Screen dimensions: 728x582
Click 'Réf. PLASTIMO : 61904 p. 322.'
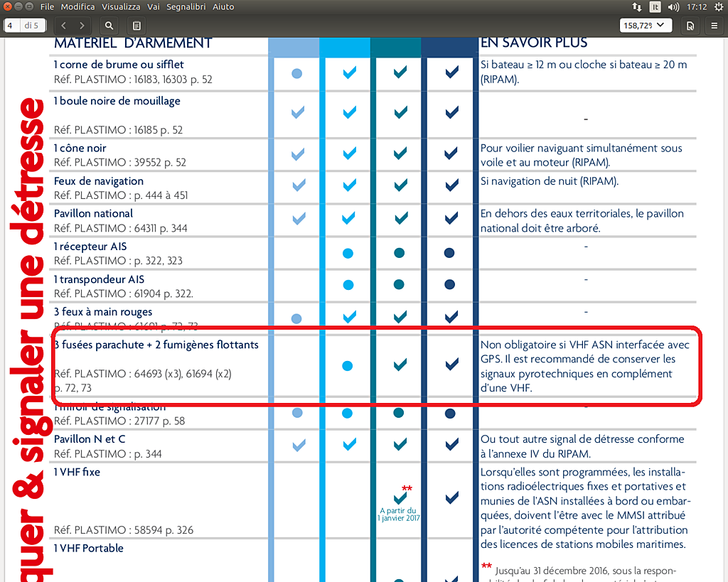[124, 293]
